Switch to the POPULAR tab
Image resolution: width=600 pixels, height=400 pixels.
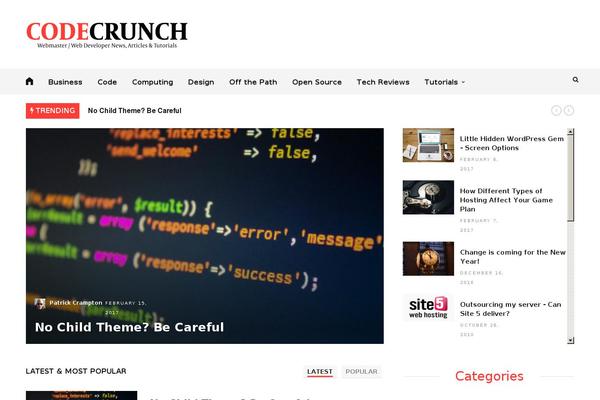[x=361, y=372]
